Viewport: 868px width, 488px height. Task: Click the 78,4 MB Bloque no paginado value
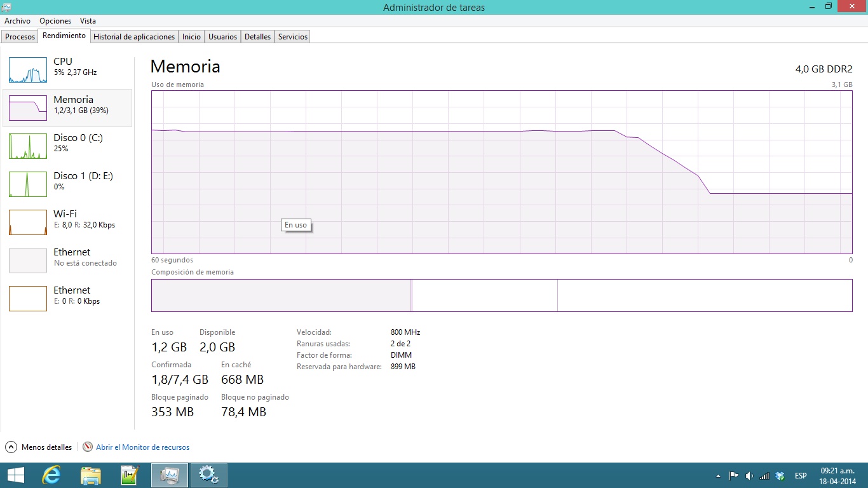point(243,412)
